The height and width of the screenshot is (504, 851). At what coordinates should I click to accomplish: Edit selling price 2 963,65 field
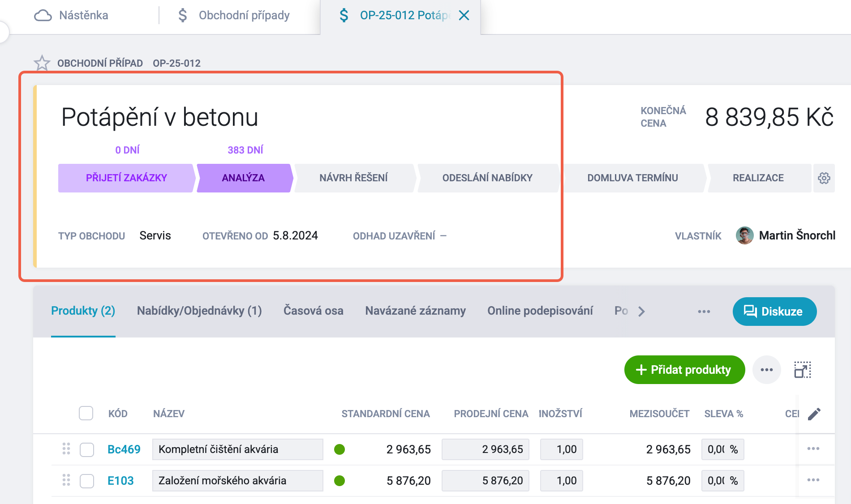pos(486,449)
